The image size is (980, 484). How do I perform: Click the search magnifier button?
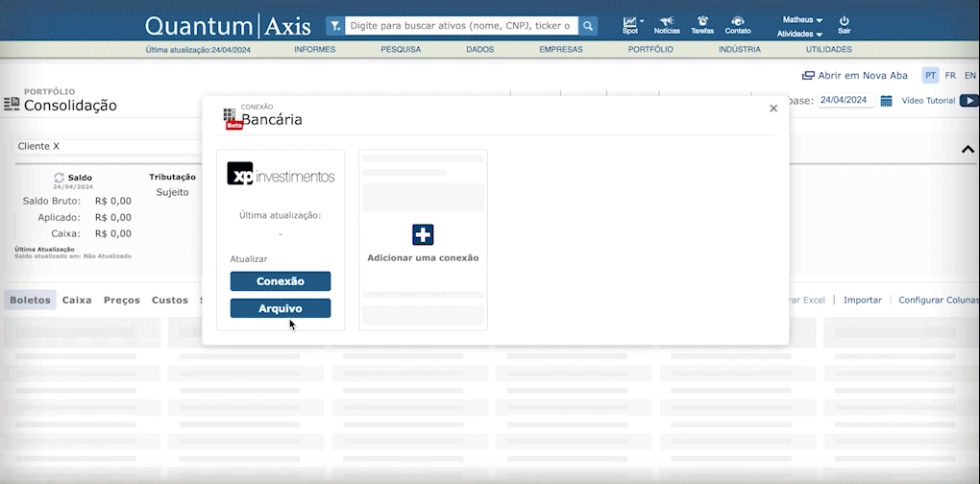click(587, 26)
